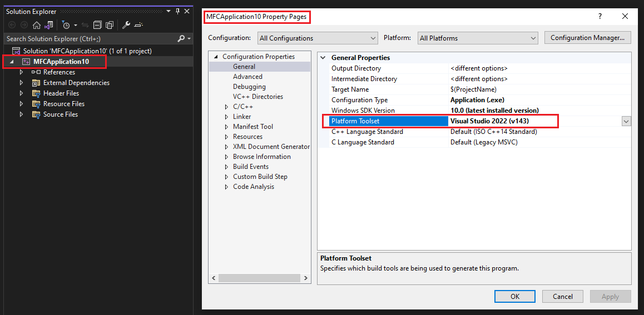Click the Forward arrow in Solution Explorer toolbar

[24, 26]
